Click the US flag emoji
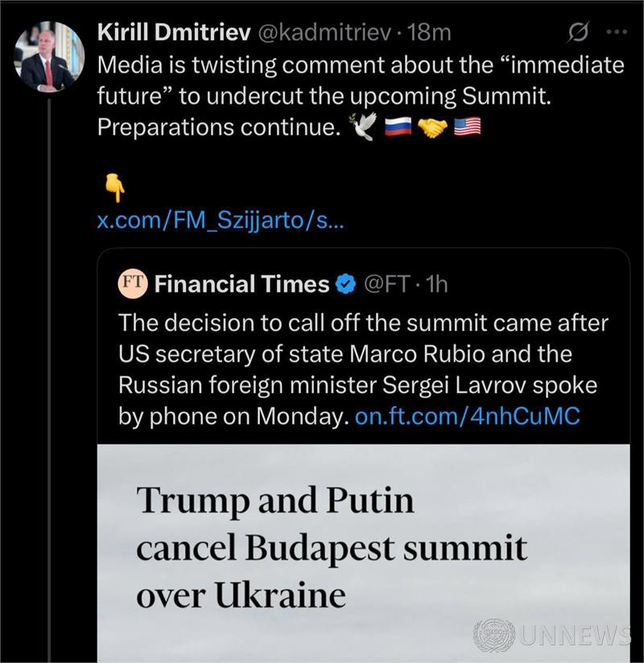The image size is (644, 663). point(468,127)
